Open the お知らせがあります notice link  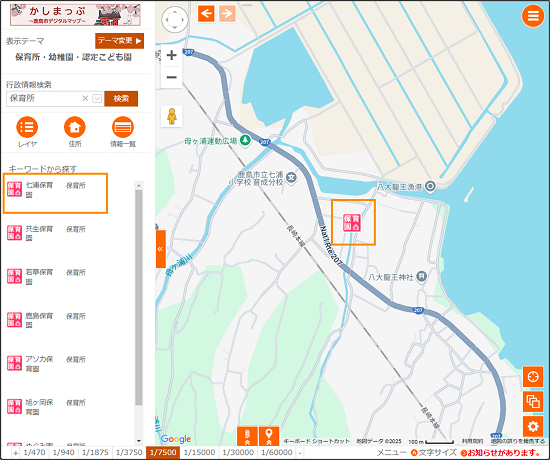[x=501, y=453]
